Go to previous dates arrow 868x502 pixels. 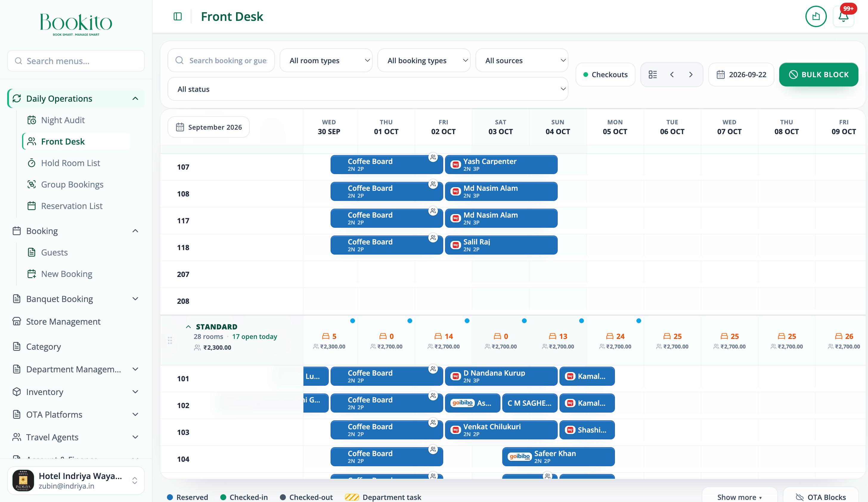coord(672,75)
